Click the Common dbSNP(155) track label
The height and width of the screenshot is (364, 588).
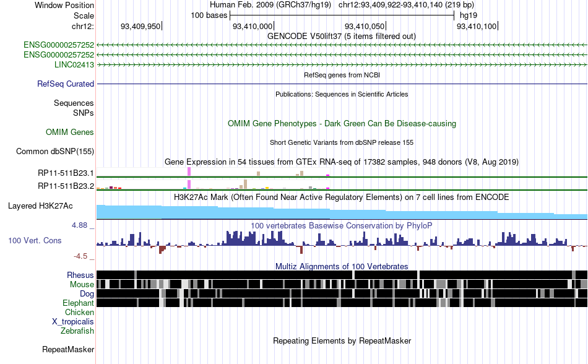pyautogui.click(x=55, y=152)
